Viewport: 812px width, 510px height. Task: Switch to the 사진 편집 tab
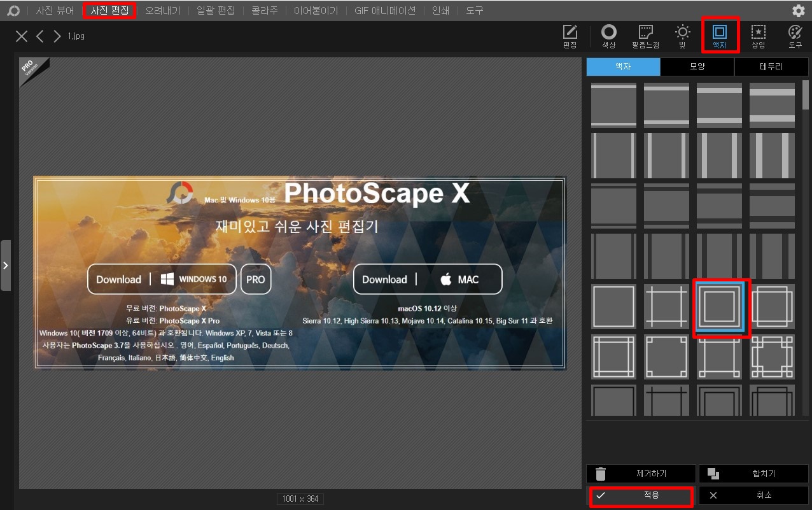click(109, 11)
